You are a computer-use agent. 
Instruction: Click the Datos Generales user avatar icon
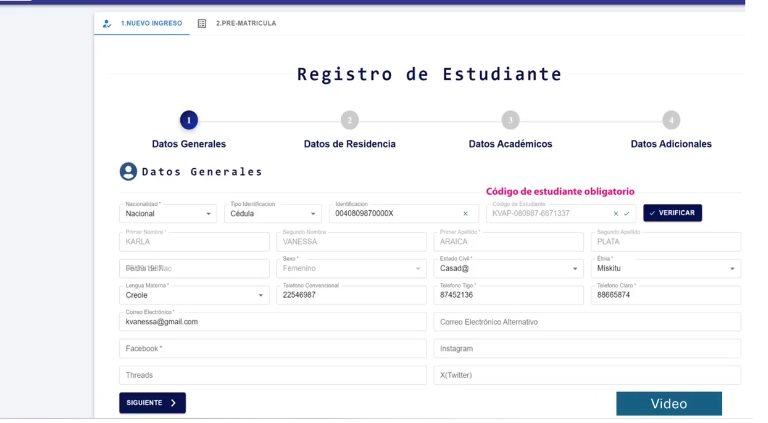point(128,172)
